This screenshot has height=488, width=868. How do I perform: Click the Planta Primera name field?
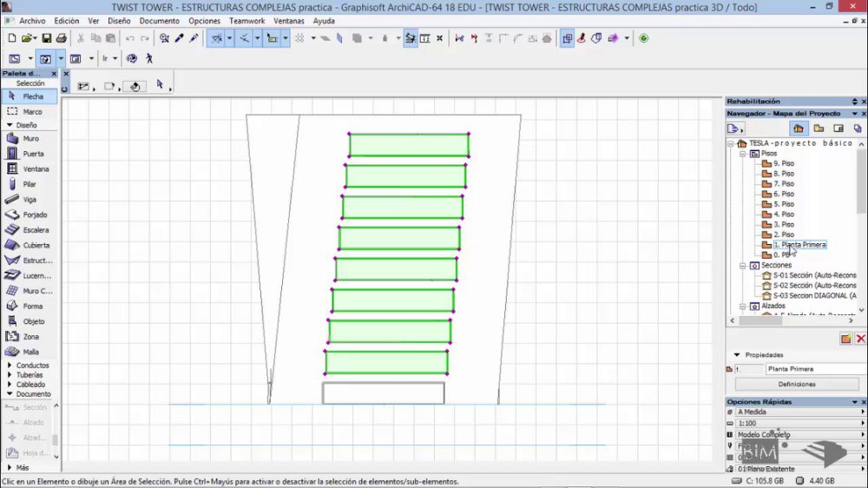click(x=815, y=369)
